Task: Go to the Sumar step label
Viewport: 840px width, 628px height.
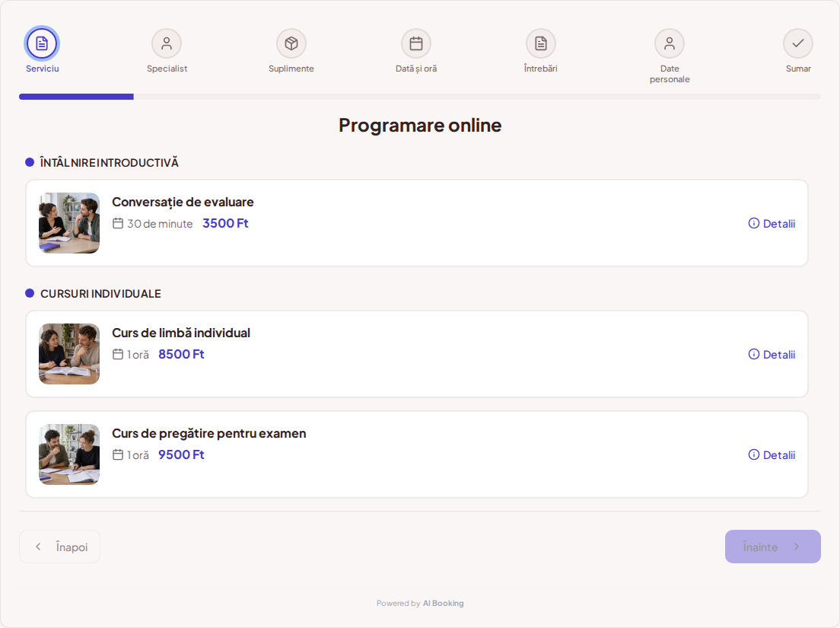Action: tap(798, 69)
